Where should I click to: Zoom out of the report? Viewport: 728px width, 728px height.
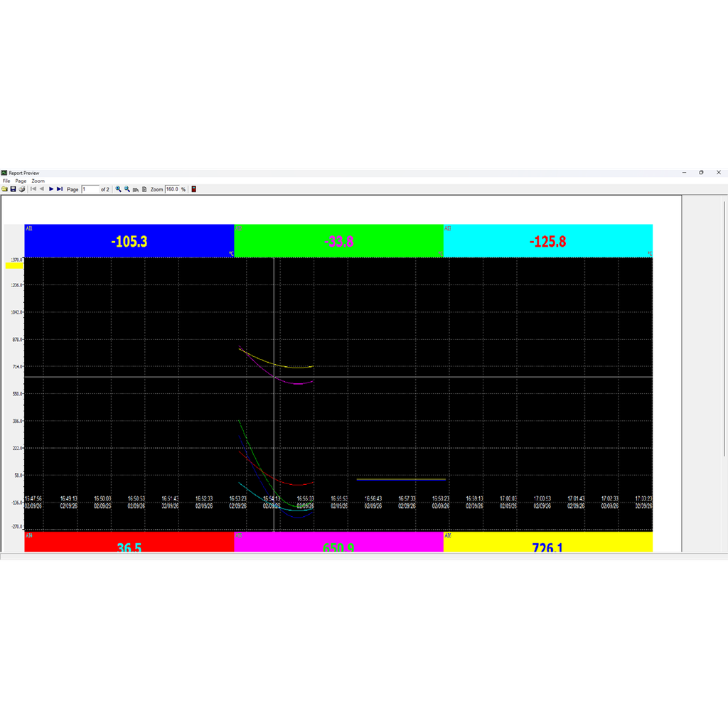pyautogui.click(x=127, y=189)
